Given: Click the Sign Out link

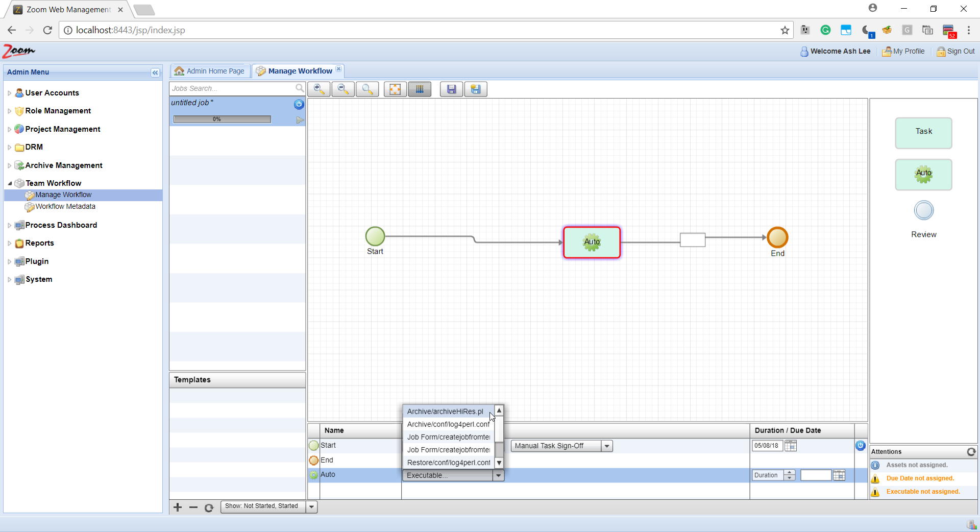Looking at the screenshot, I should 955,51.
